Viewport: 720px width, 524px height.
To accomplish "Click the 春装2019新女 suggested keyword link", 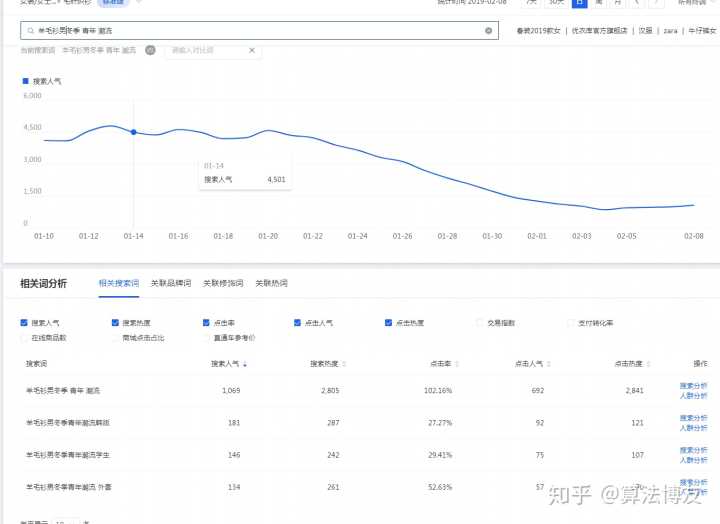I will pyautogui.click(x=538, y=31).
